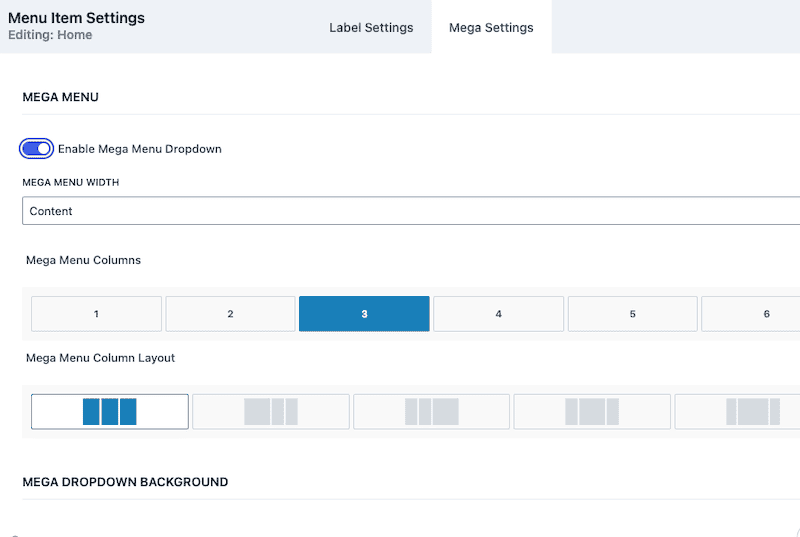Click the Editing: Home subtitle
This screenshot has height=537, width=800.
click(50, 35)
